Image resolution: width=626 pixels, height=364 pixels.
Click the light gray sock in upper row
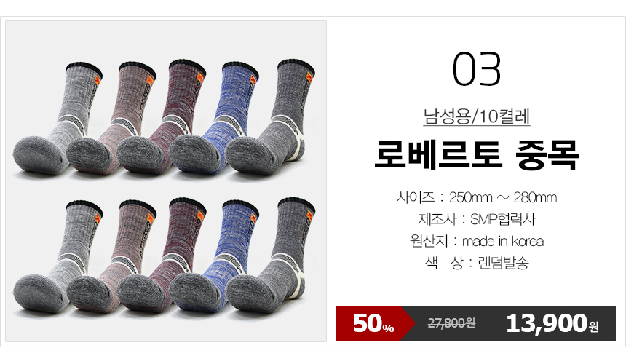click(60, 119)
